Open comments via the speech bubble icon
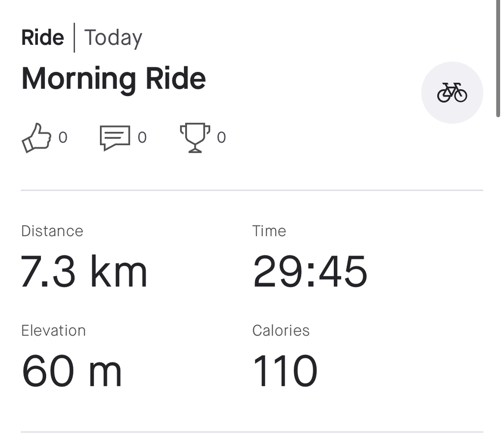504x446 pixels. 115,137
